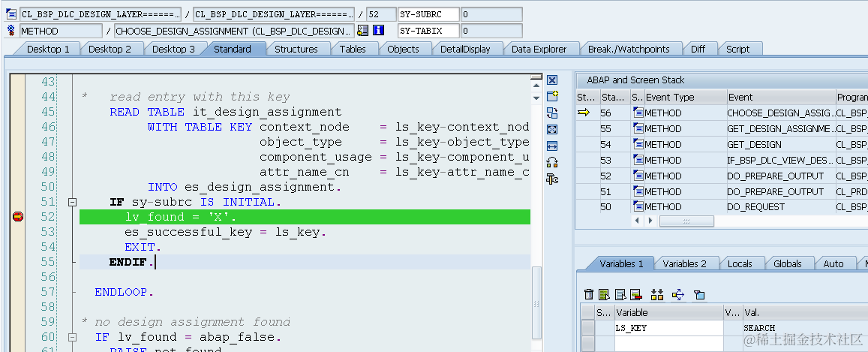This screenshot has width=868, height=352.
Task: Click the navigate-to-source icon beside method name
Action: click(363, 31)
